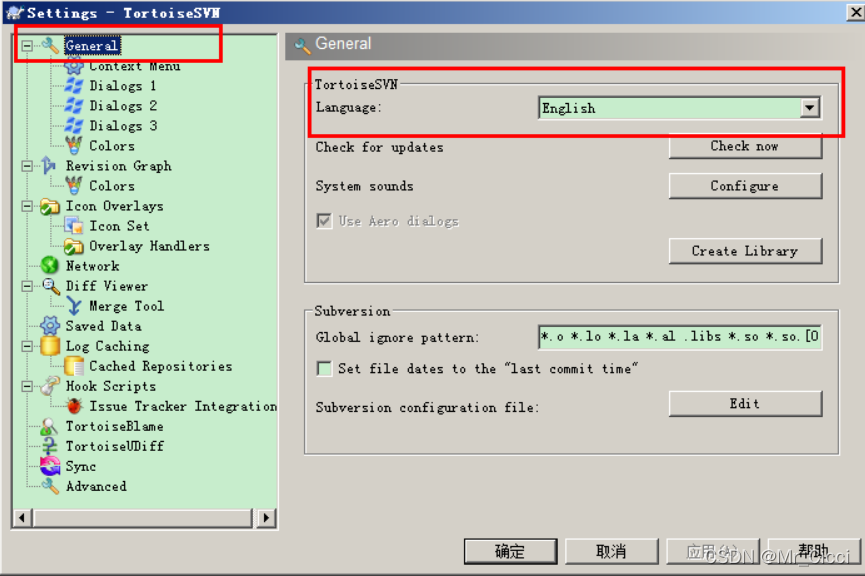
Task: Select Issue Tracker Integration in tree
Action: 183,406
